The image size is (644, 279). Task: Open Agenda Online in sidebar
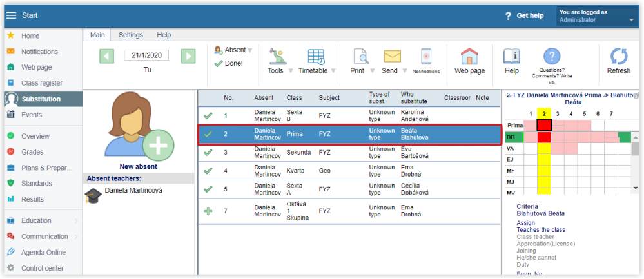click(43, 253)
